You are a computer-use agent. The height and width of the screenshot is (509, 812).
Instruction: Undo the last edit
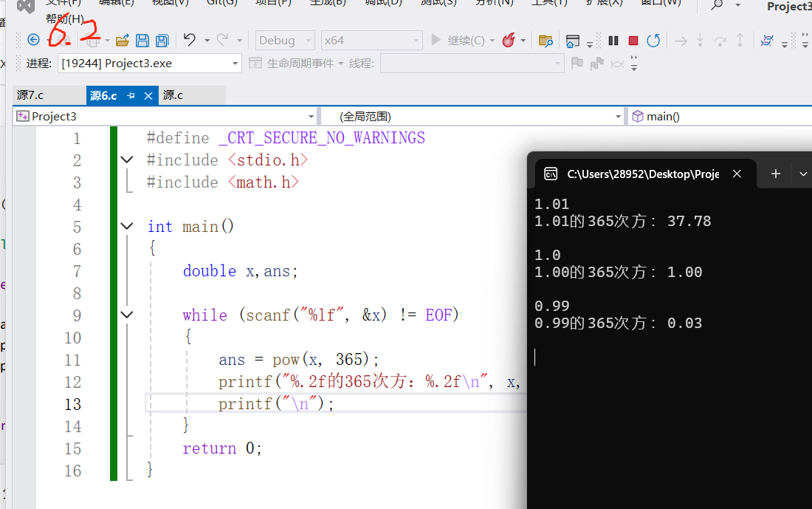coord(190,40)
